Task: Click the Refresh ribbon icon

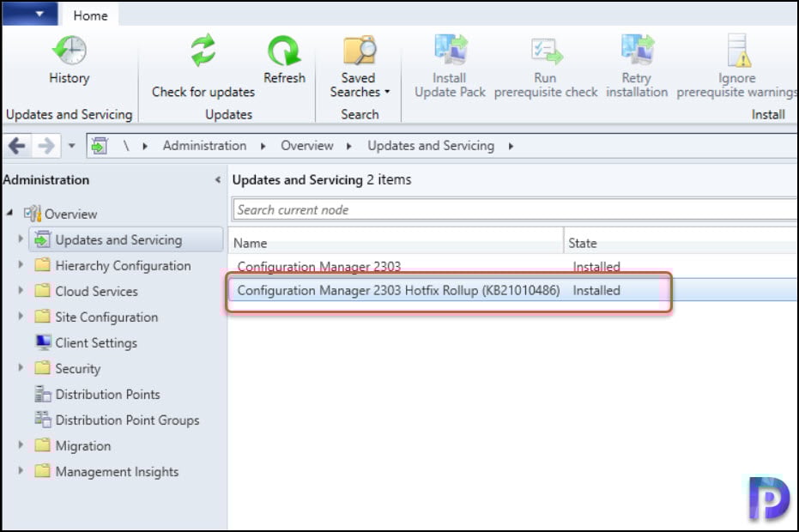Action: pos(284,50)
